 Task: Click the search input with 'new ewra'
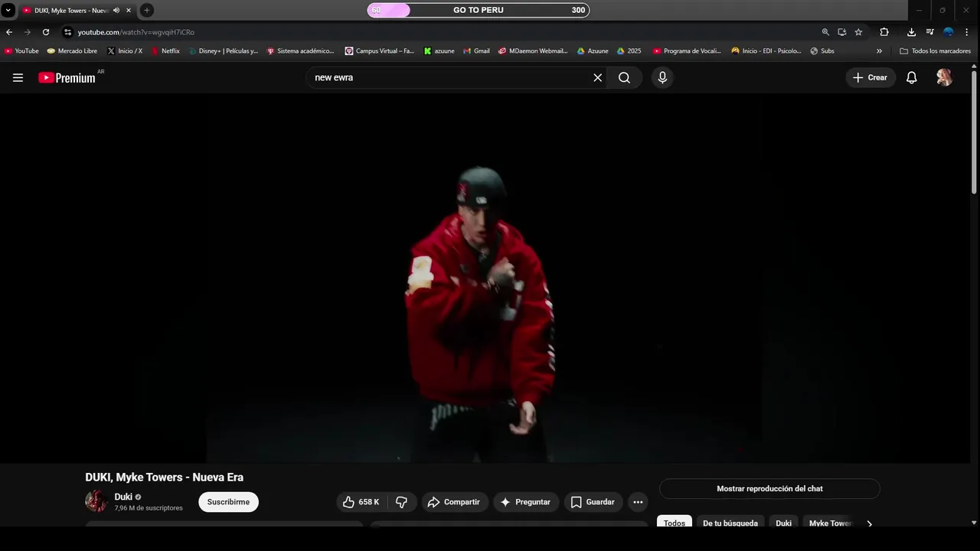click(x=452, y=77)
